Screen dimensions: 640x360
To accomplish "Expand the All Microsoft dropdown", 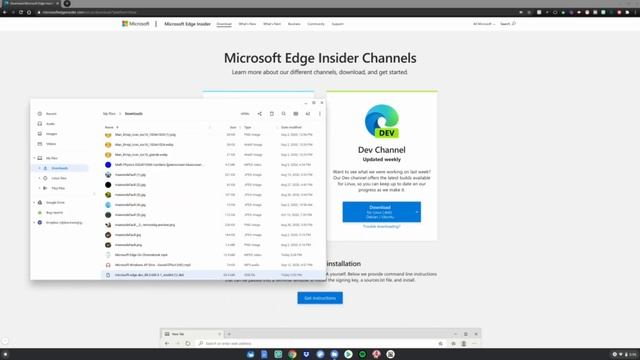I will point(484,24).
